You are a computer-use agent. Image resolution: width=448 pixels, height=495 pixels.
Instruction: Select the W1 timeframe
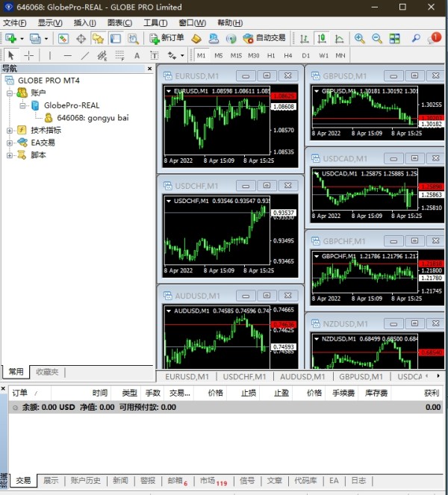pyautogui.click(x=323, y=55)
